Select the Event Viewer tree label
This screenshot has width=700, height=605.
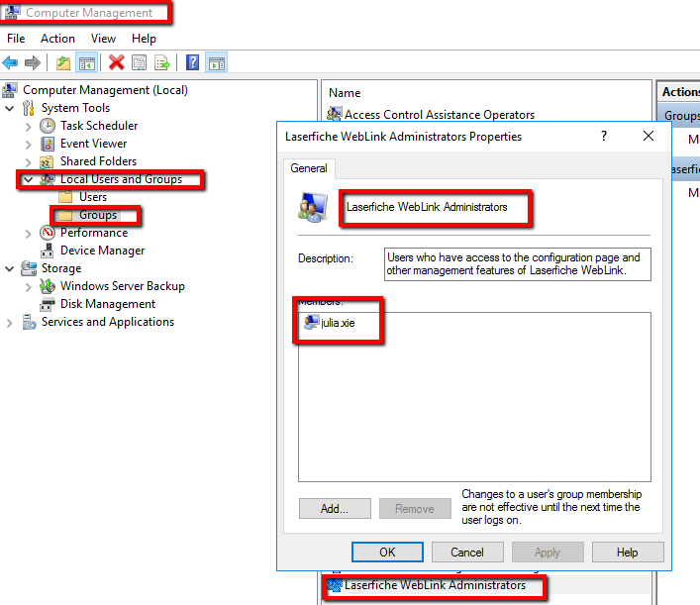click(94, 144)
